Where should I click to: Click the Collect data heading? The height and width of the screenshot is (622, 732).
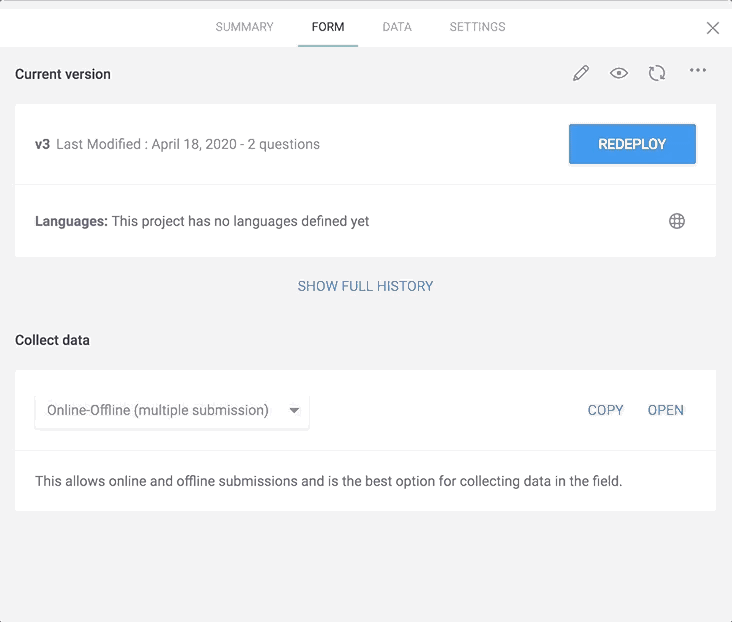click(x=52, y=340)
